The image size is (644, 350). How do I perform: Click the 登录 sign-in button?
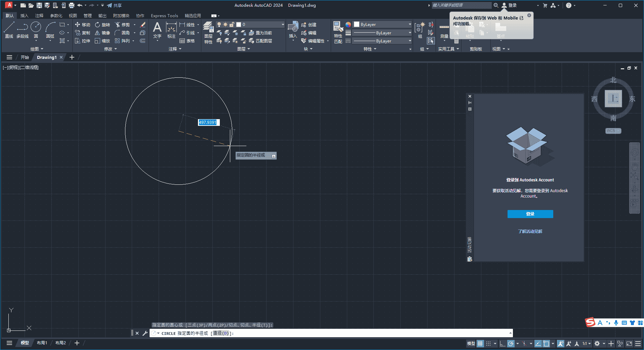tap(530, 214)
